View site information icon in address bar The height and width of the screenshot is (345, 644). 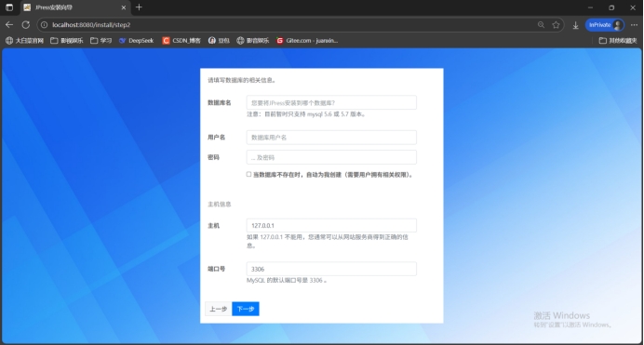pos(44,24)
